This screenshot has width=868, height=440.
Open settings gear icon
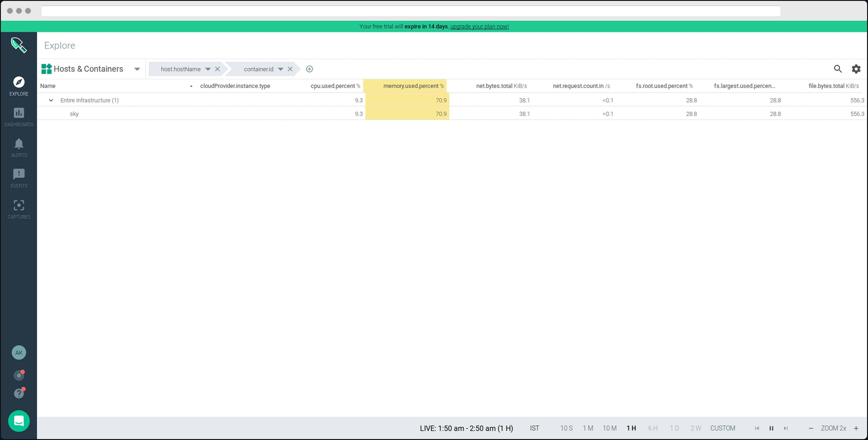click(856, 69)
